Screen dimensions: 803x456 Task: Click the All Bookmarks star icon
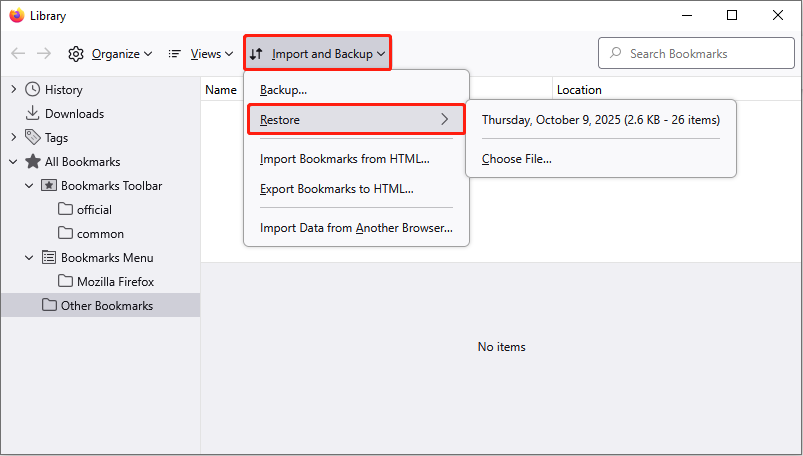(33, 162)
